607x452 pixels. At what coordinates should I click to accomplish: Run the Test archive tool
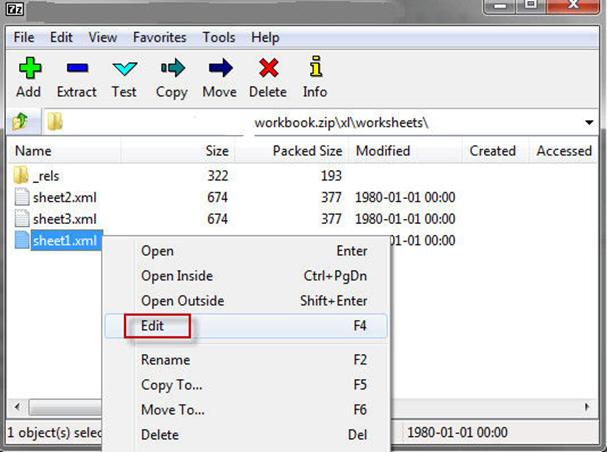[x=124, y=69]
